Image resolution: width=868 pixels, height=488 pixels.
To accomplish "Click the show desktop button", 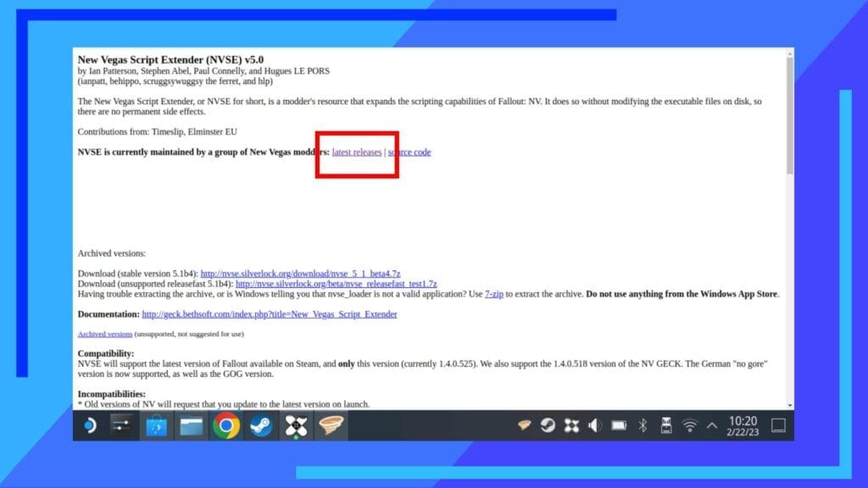I will point(778,425).
